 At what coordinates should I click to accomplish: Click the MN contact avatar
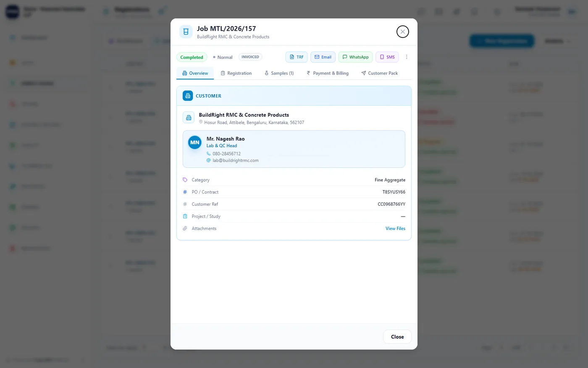195,143
